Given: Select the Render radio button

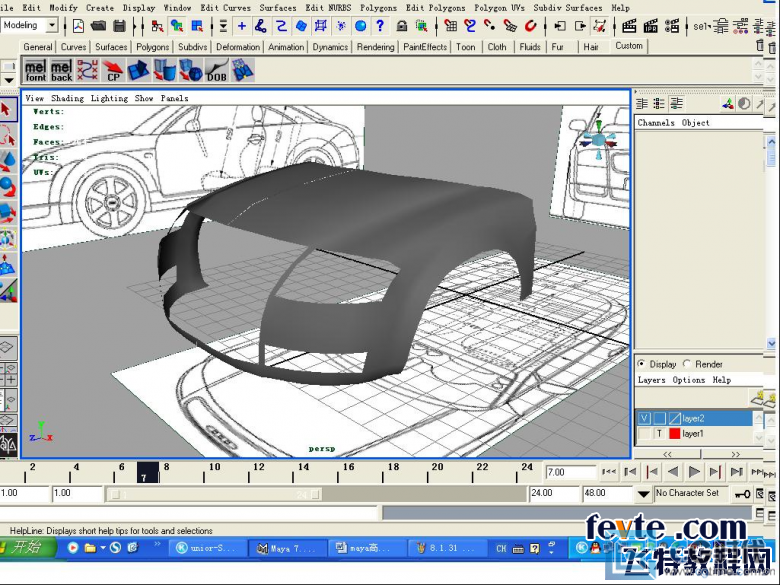Looking at the screenshot, I should (687, 364).
